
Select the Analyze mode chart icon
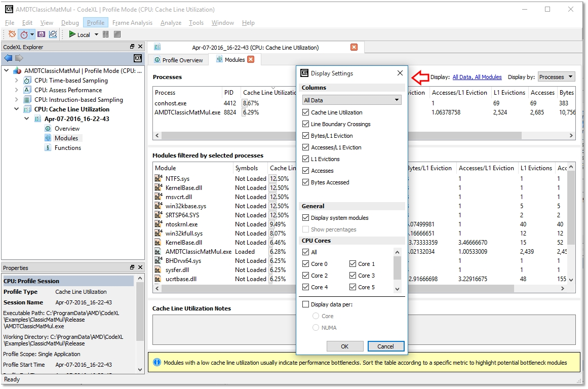53,34
